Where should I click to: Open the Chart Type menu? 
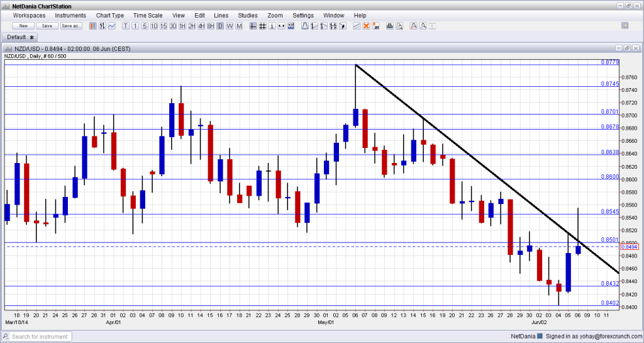pos(110,16)
